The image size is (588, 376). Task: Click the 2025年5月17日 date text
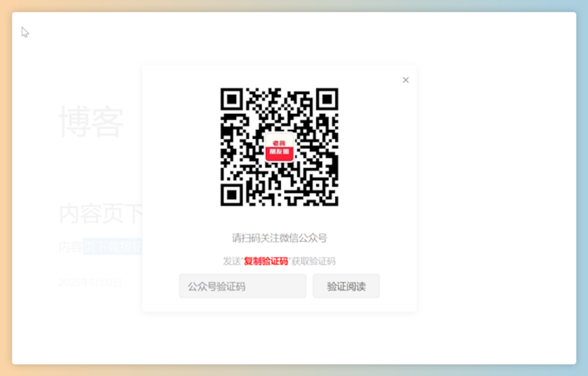tap(90, 283)
